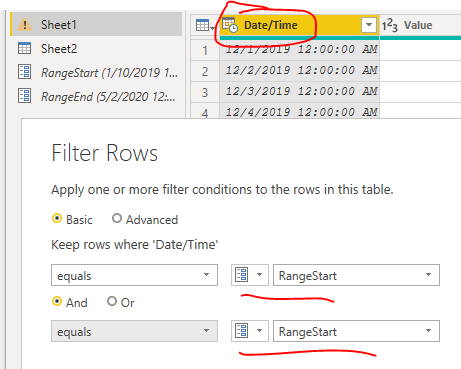This screenshot has height=369, width=461.
Task: Click the table icon next to Sheet2
Action: [24, 49]
